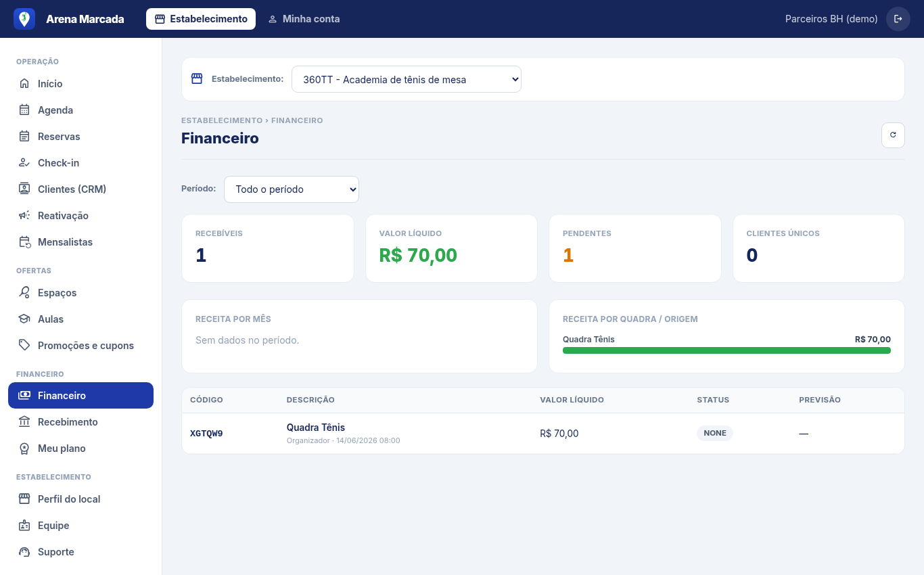Click the Código column header
The height and width of the screenshot is (575, 924).
point(206,400)
